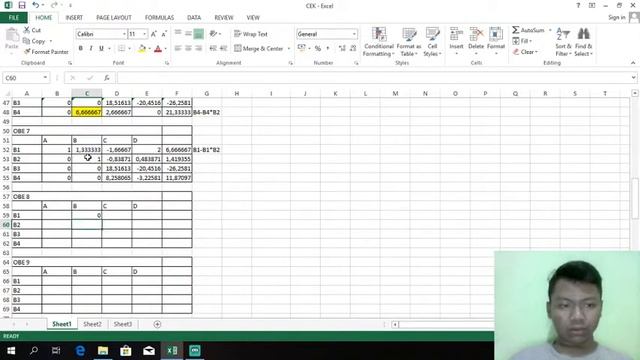Switch to the PAGE LAYOUT tab
Screen dimensions: 640x360
pyautogui.click(x=114, y=18)
